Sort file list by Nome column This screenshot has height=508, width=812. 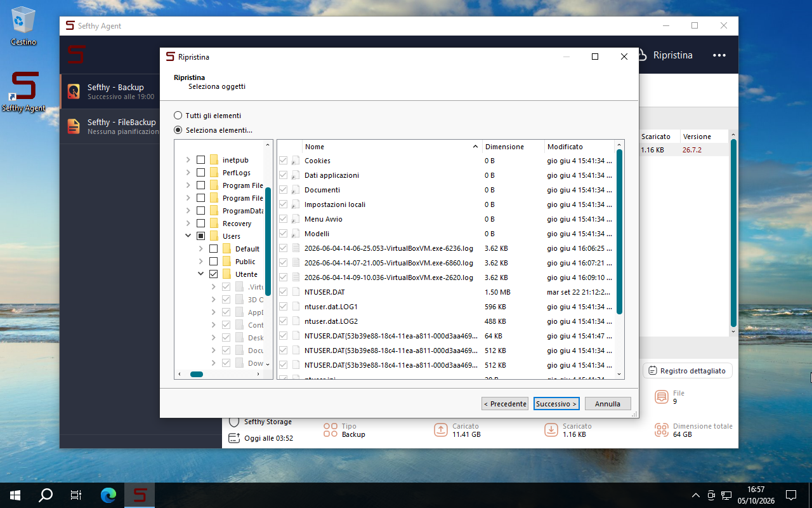[x=392, y=147]
